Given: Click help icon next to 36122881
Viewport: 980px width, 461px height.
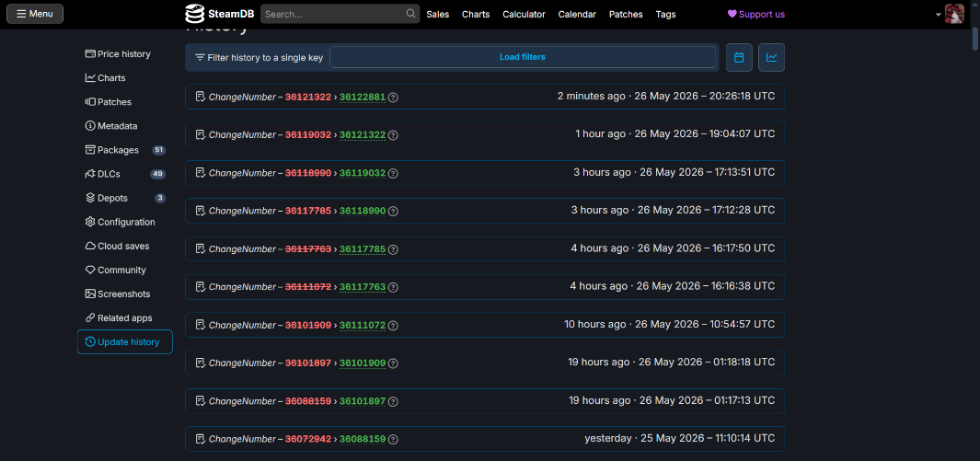Looking at the screenshot, I should [x=393, y=98].
